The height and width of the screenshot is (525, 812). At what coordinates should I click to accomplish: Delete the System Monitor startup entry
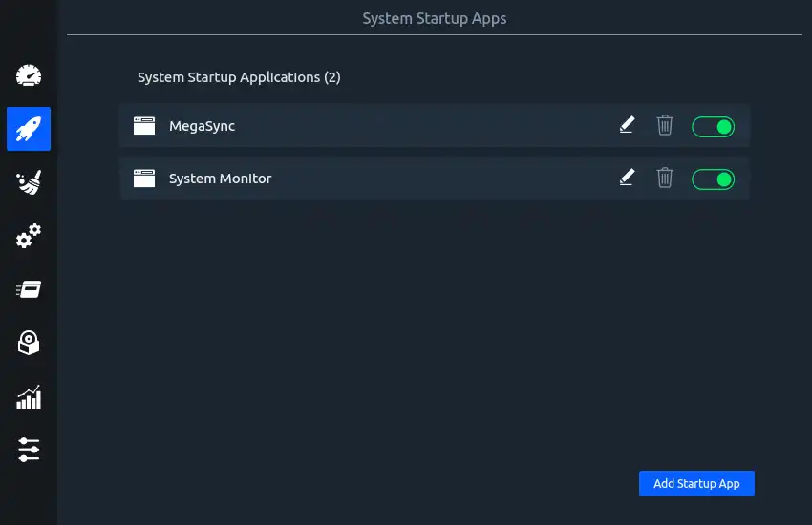665,178
